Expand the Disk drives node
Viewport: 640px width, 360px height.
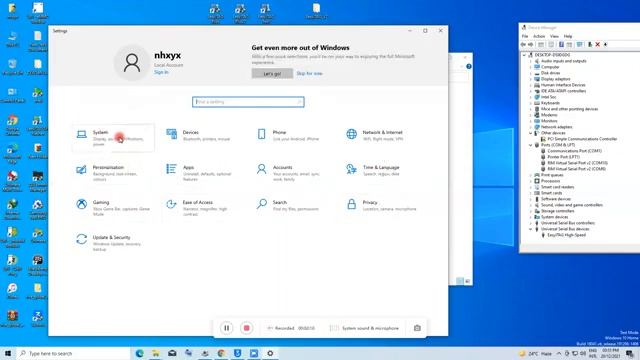(531, 73)
